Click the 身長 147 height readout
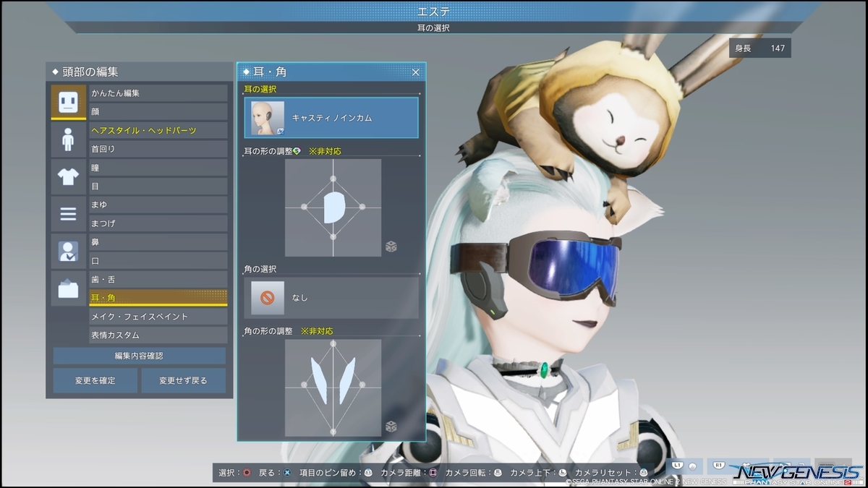Screen dimensions: 868x488 [x=760, y=48]
